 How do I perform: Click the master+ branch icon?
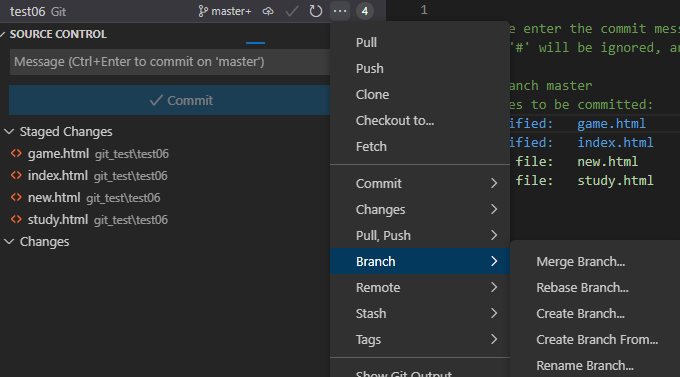[x=202, y=11]
